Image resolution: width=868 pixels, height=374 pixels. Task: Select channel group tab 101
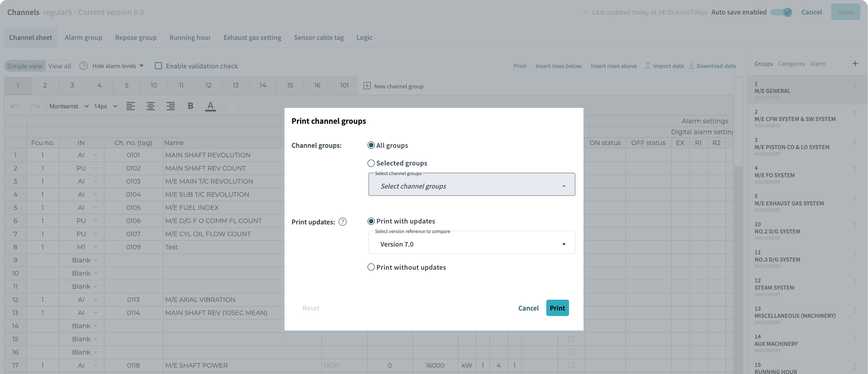click(x=344, y=85)
